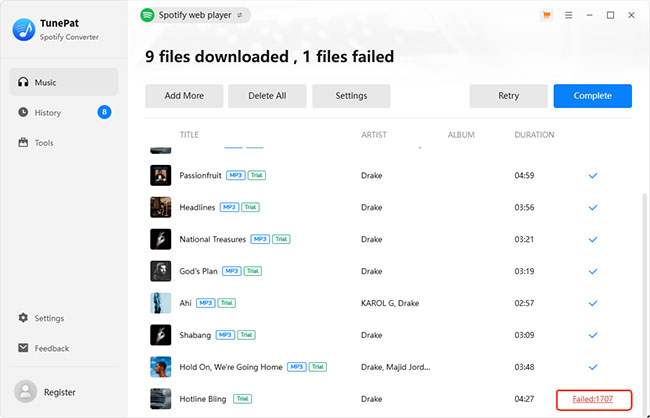Click the blue Complete button
Image resolution: width=650 pixels, height=418 pixels.
pos(592,96)
